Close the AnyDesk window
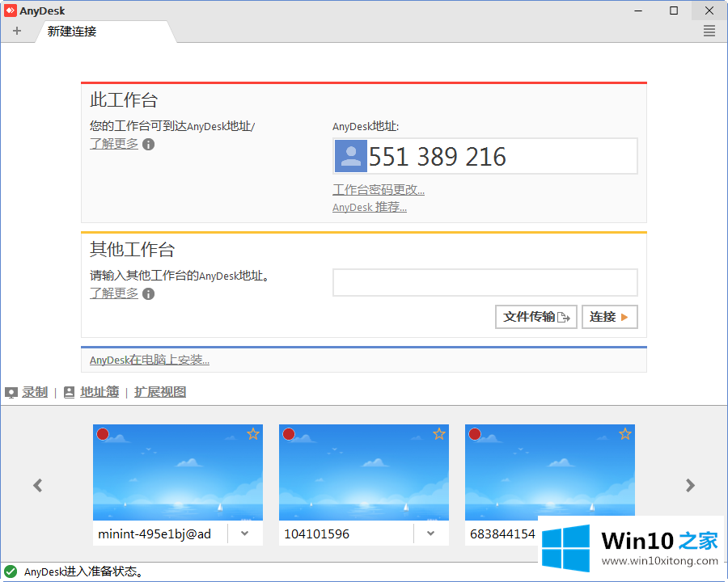Screen dimensions: 728x582 click(709, 11)
